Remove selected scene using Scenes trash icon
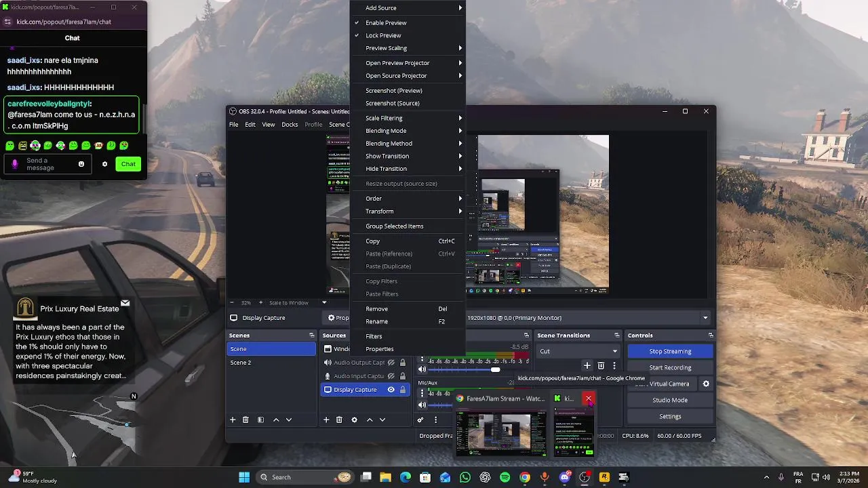868x488 pixels. pyautogui.click(x=245, y=420)
